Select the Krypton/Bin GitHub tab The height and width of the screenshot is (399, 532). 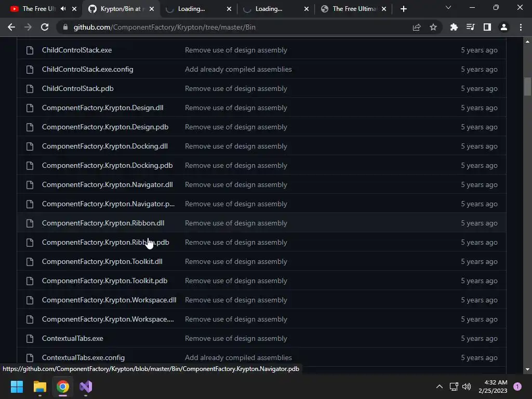tap(121, 9)
